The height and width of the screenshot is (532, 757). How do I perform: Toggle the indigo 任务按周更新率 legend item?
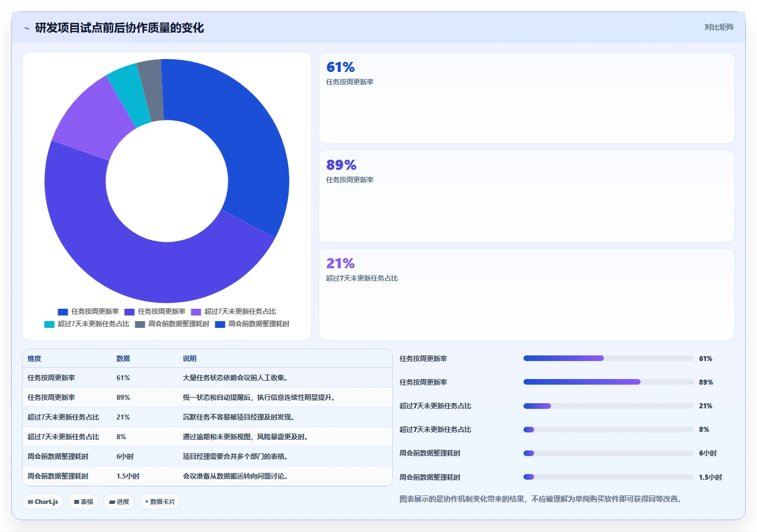pos(155,312)
